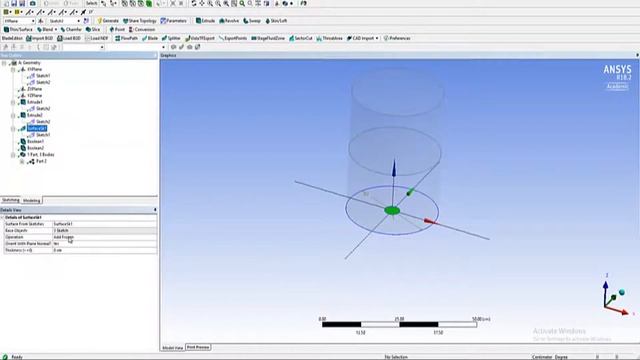Click the SectorCut tool
This screenshot has height=360, width=640.
coord(300,38)
